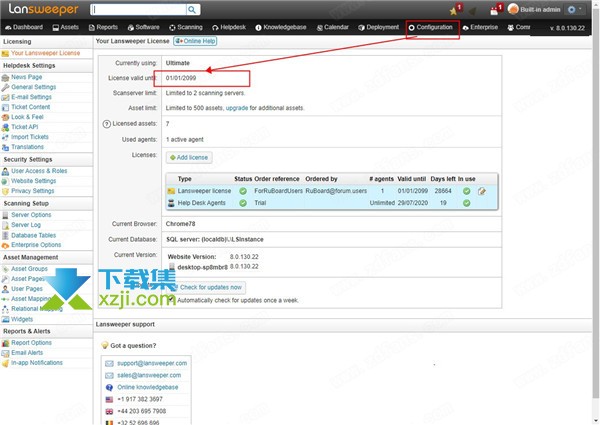Click Lansweeper license status check icon
Viewport: 600px width, 425px height.
(243, 191)
